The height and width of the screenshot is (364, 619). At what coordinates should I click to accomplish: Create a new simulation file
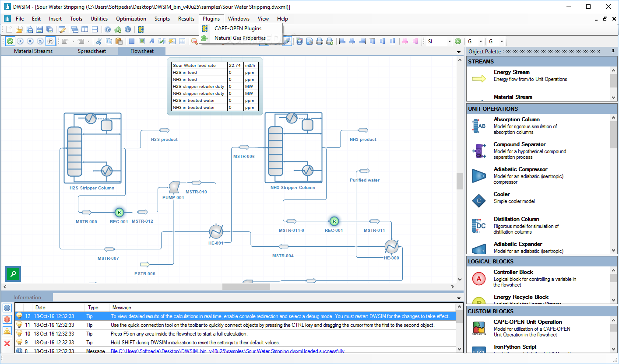[9, 29]
